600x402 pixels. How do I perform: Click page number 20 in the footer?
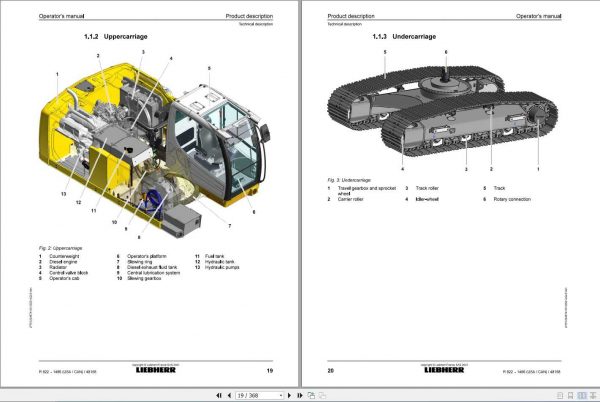click(x=331, y=371)
